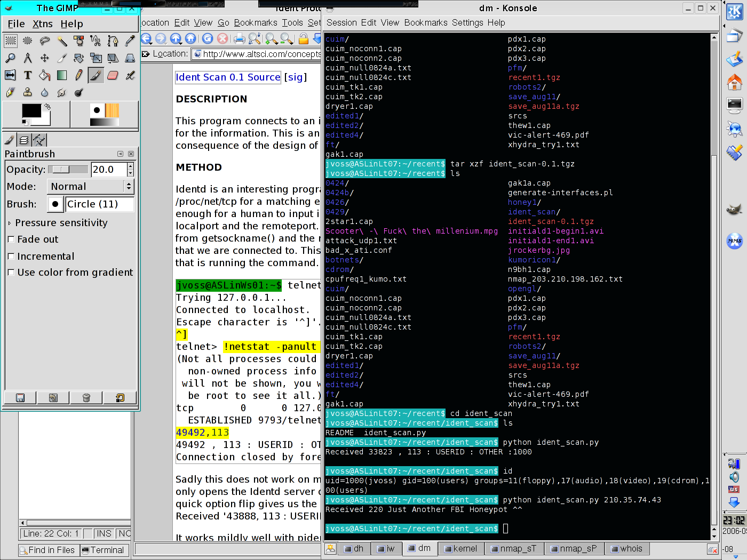Select the Fuzzy Select magic wand tool
This screenshot has width=747, height=560.
pos(62,41)
